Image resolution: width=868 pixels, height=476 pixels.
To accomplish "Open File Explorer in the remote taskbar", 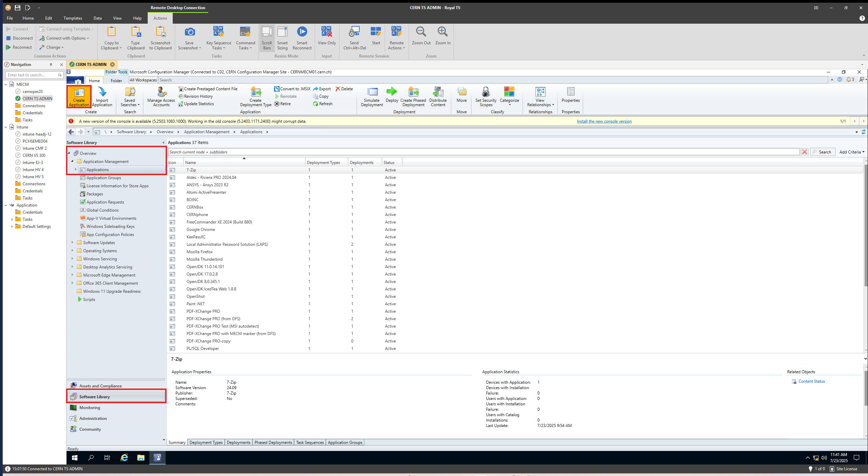I will pos(141,458).
